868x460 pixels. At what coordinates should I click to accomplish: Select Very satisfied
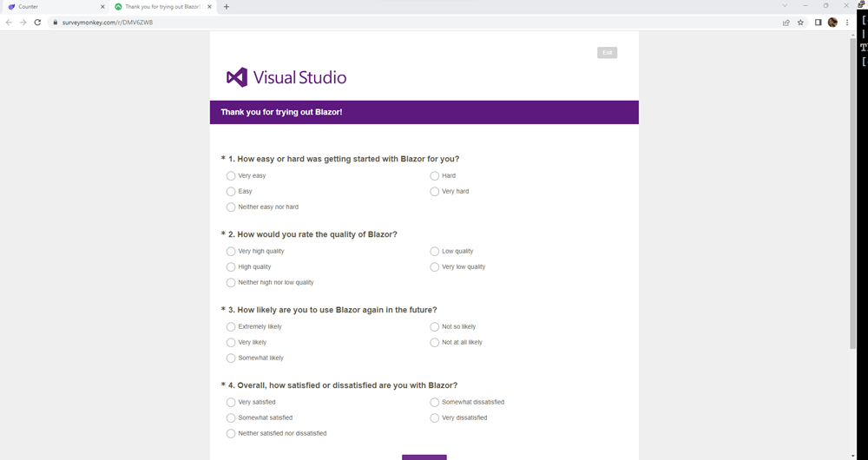coord(231,403)
